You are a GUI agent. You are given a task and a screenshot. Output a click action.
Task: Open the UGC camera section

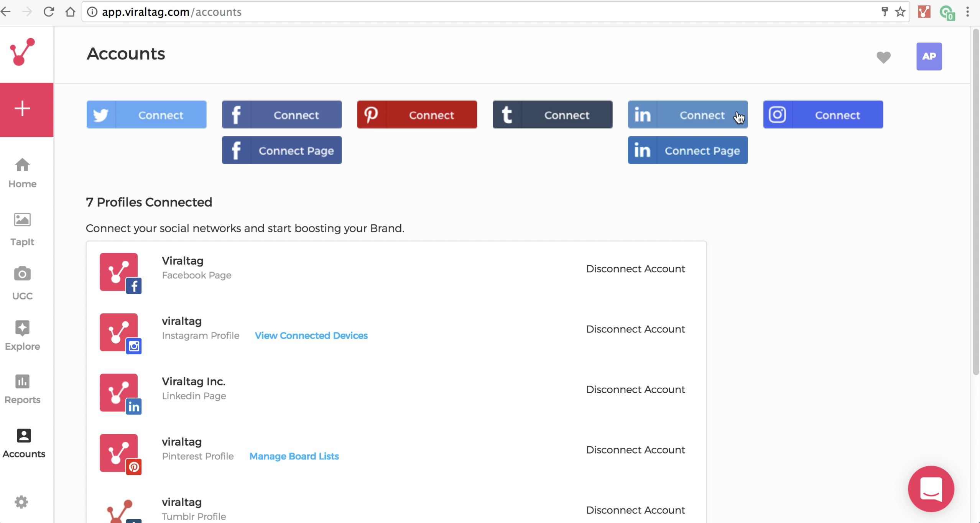point(22,283)
